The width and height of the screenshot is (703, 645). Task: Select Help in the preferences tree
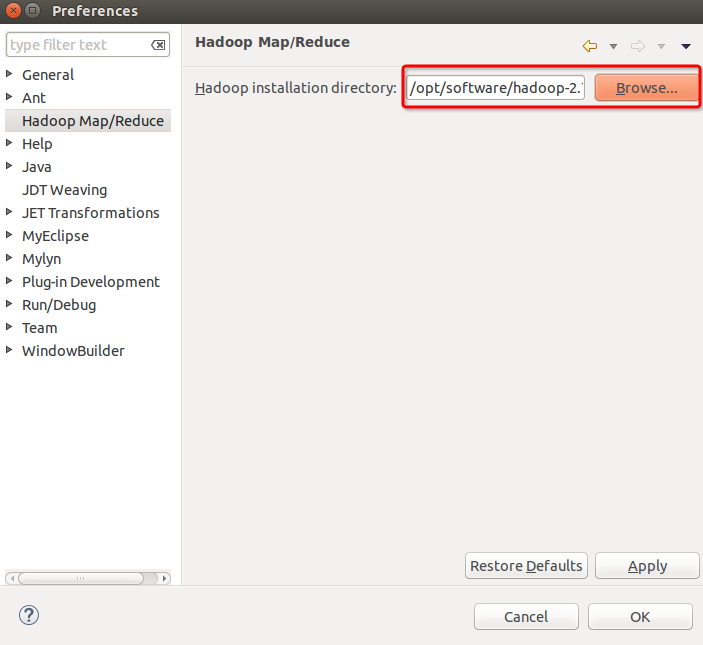click(37, 144)
